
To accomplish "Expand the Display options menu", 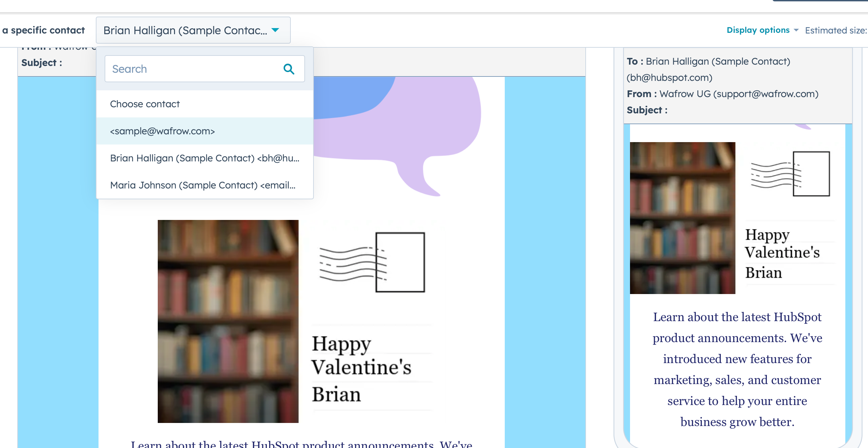I will (x=758, y=30).
